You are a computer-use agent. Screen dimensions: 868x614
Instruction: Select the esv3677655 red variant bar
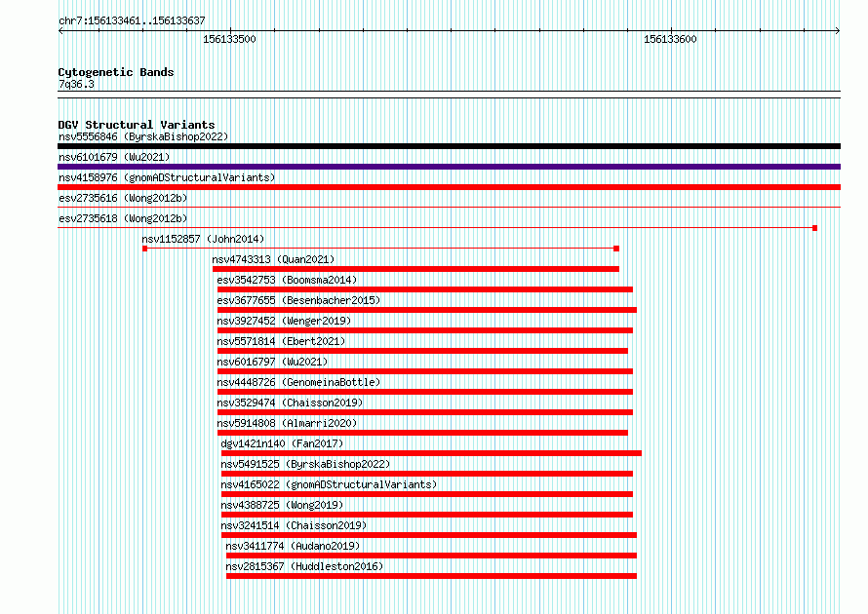(427, 310)
